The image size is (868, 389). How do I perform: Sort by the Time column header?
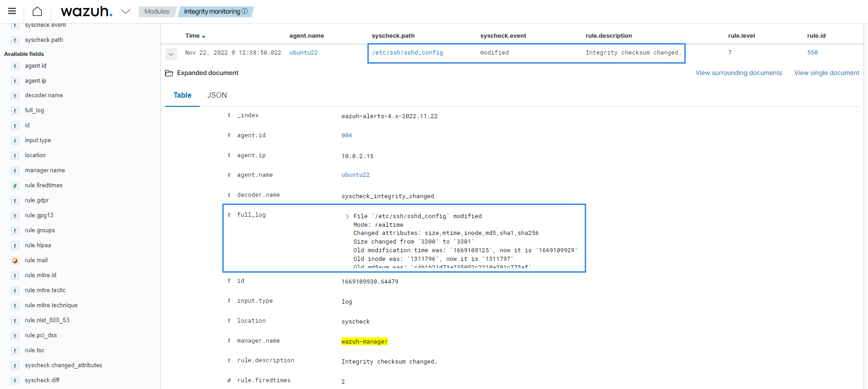[195, 36]
